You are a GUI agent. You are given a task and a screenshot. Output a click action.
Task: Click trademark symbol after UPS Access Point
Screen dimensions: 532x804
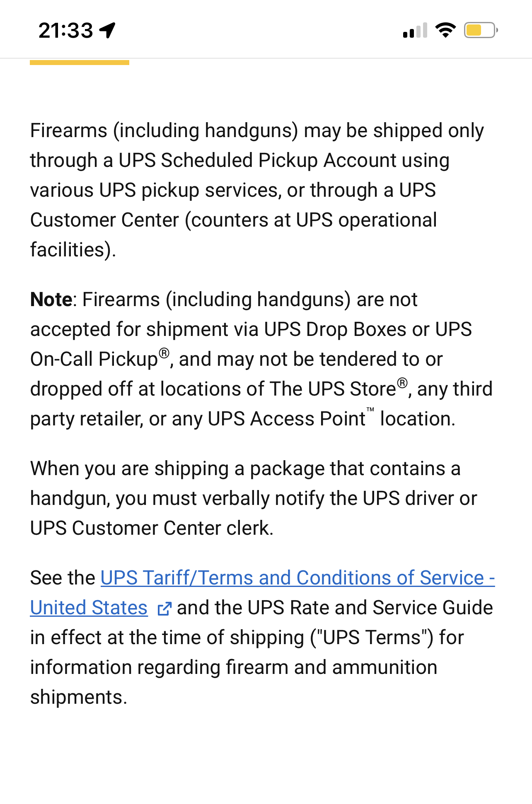point(370,410)
